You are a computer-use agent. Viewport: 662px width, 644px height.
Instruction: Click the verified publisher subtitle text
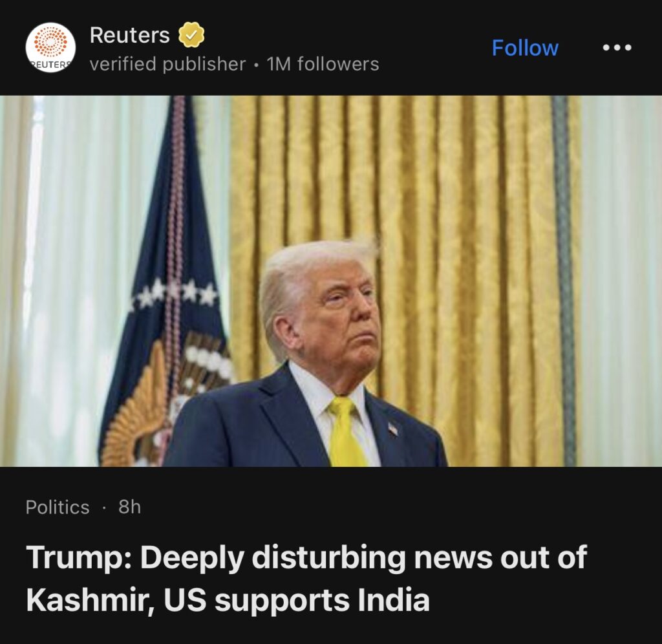pyautogui.click(x=167, y=64)
